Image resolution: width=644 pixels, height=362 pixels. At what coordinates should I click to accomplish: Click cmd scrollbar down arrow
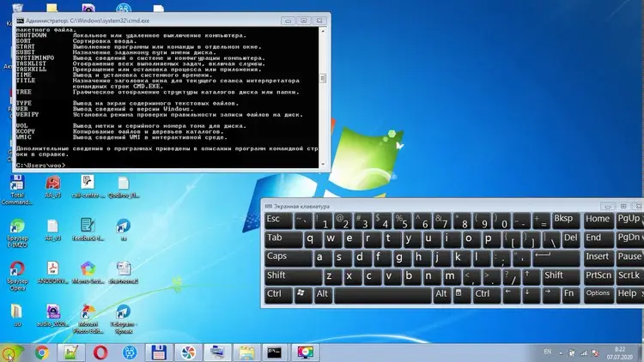coord(323,164)
